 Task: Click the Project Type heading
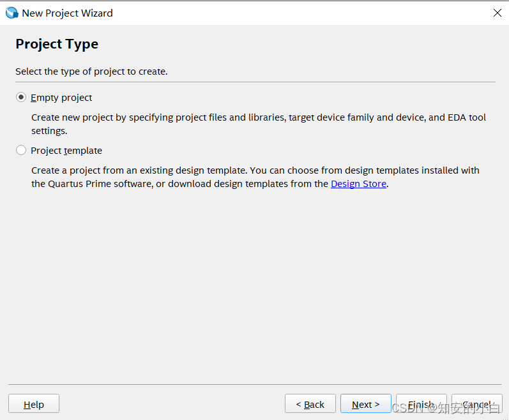[x=57, y=44]
